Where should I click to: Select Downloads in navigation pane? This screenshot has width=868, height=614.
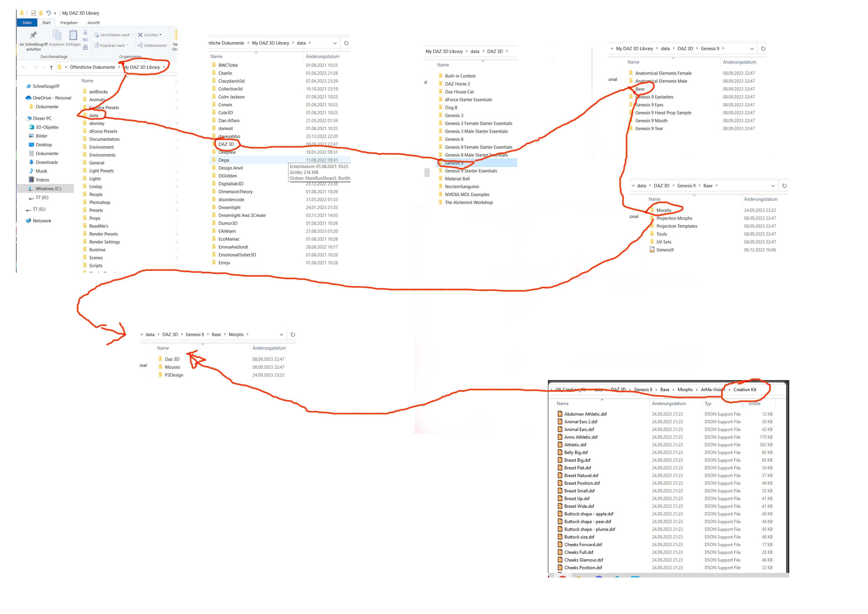point(47,162)
